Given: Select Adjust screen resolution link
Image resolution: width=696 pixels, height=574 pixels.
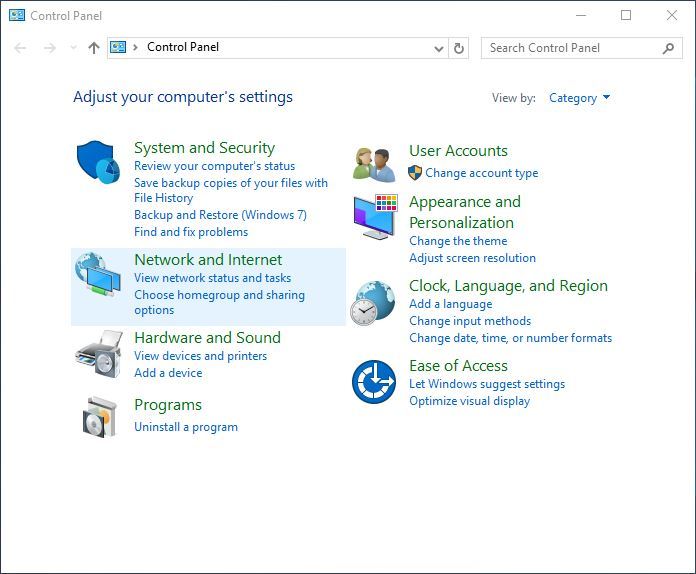Looking at the screenshot, I should (x=472, y=258).
